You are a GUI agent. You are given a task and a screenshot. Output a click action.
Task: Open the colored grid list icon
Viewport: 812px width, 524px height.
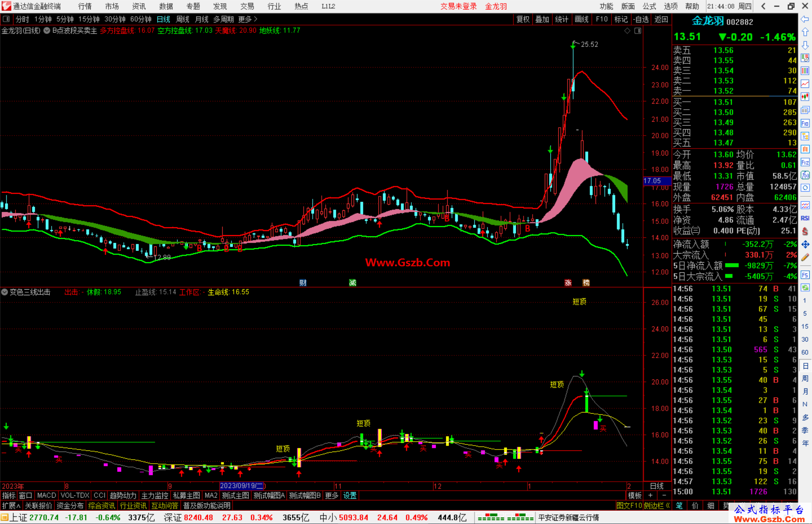[805, 71]
